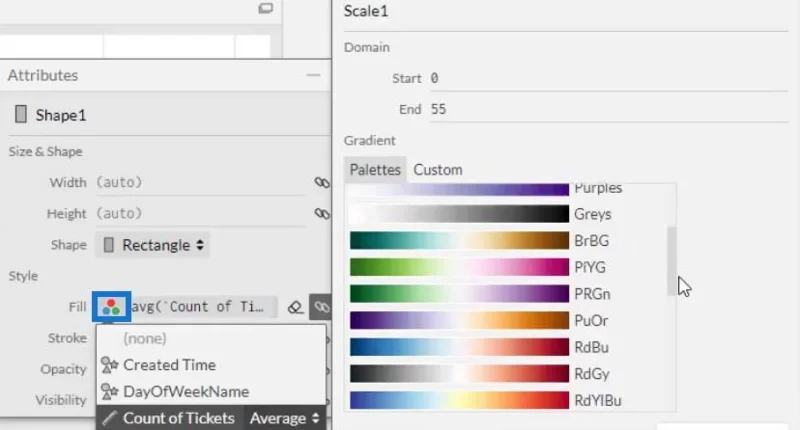Select the RdYlBu gradient palette
Screen dimensions: 800x430
point(486,400)
